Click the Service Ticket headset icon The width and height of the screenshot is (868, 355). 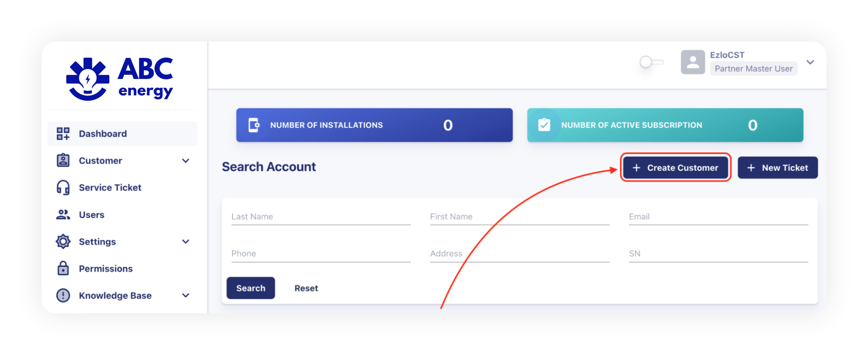point(63,187)
